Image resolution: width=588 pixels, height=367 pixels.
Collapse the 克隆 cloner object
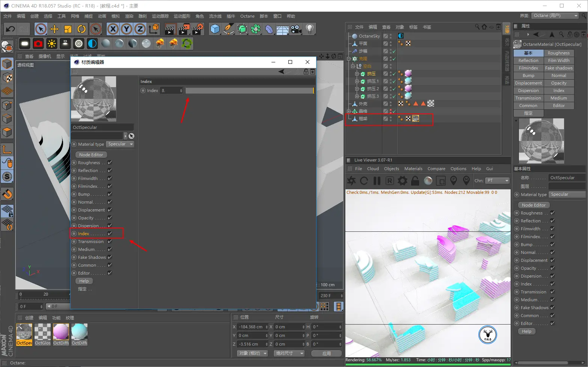[x=348, y=59]
